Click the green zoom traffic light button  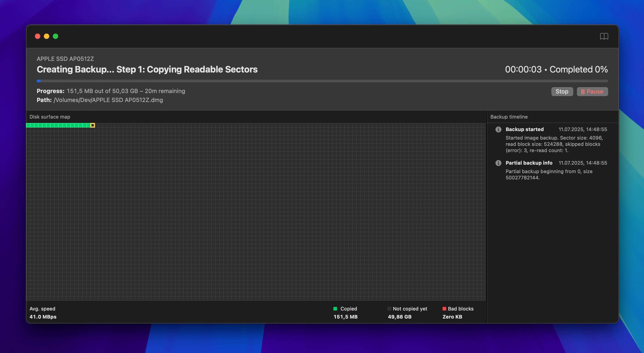click(55, 36)
